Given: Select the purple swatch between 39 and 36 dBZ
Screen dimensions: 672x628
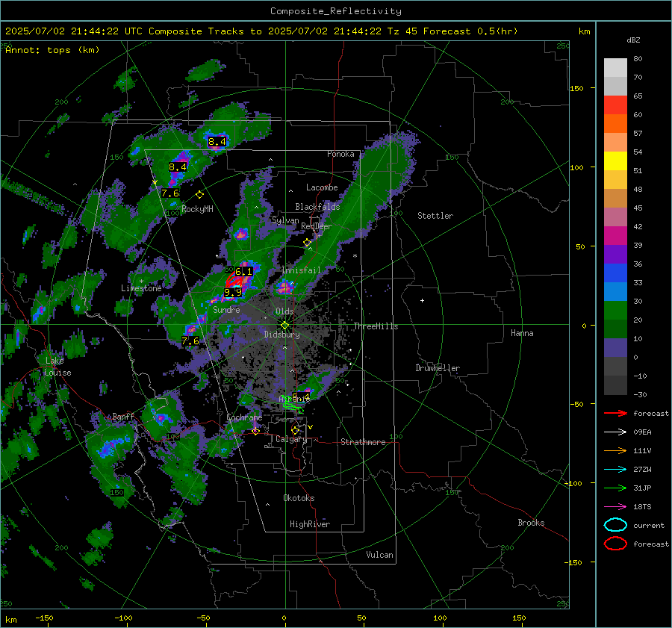Looking at the screenshot, I should click(x=615, y=255).
